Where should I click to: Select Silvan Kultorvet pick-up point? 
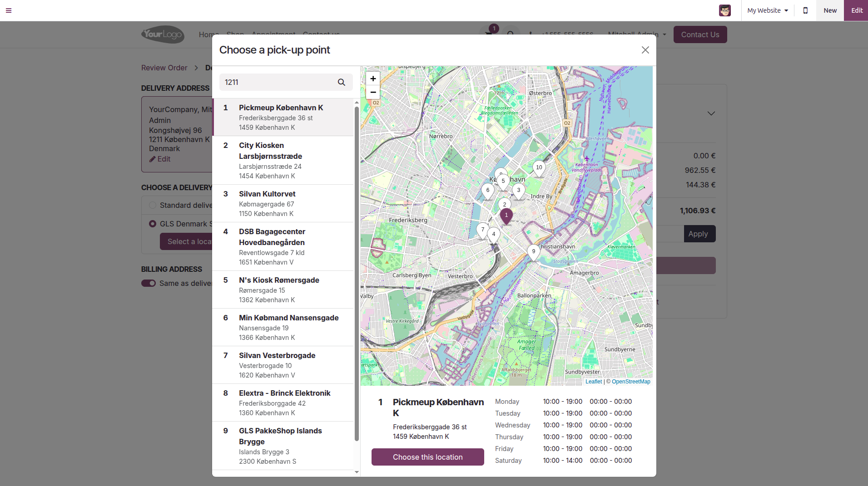(283, 204)
